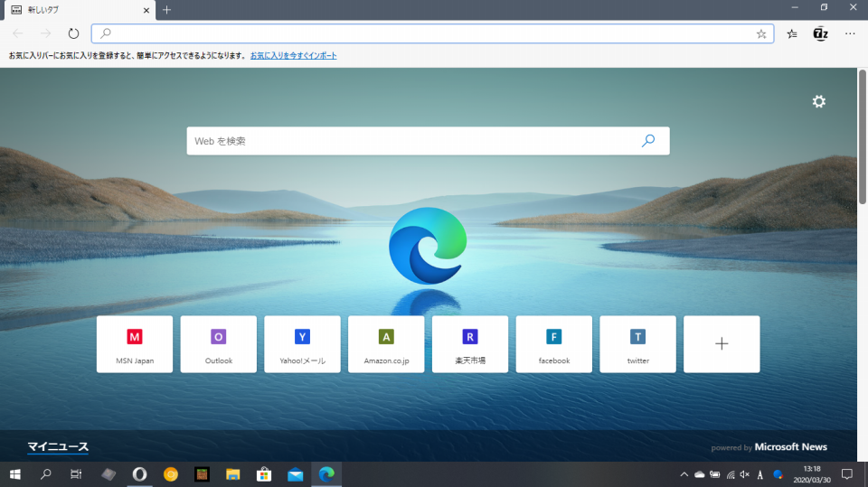Open the notification center icon
Screen dimensions: 868x487
847,474
